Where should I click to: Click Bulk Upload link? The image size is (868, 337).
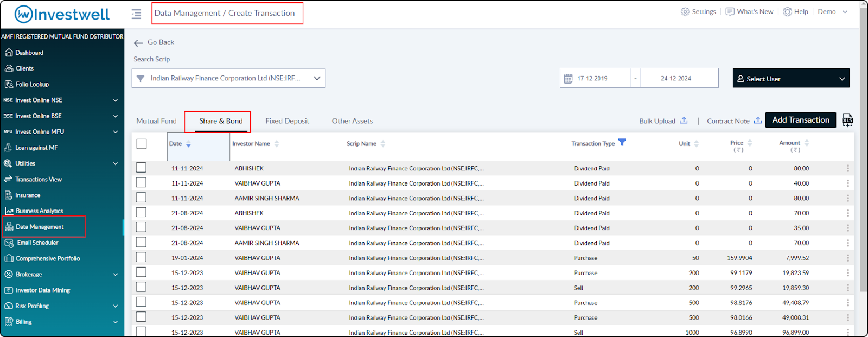click(663, 121)
